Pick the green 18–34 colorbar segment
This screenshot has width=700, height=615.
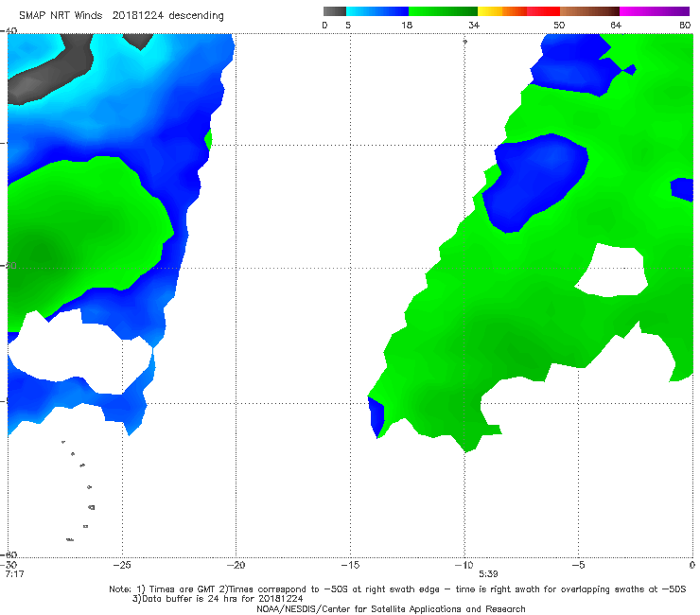[443, 11]
